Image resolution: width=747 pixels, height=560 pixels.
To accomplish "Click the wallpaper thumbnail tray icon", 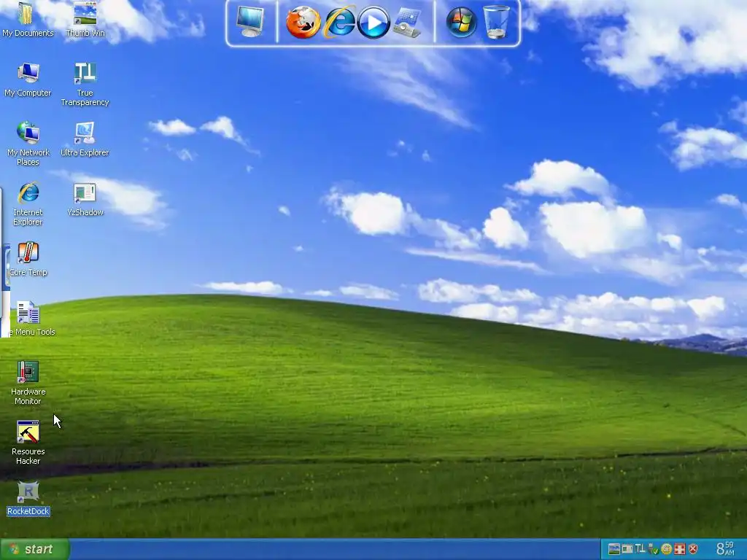I will pos(614,550).
